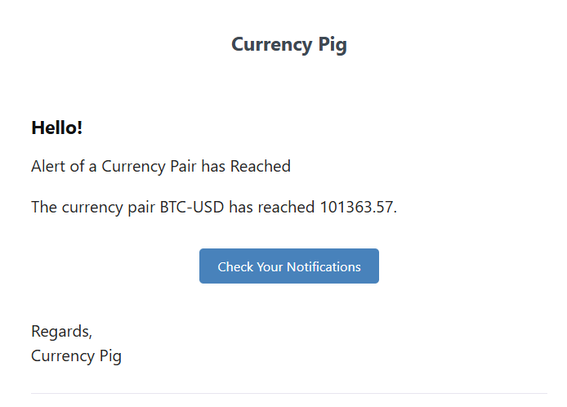Click the word 'Pig' in the header title
This screenshot has width=567, height=407.
pos(332,46)
